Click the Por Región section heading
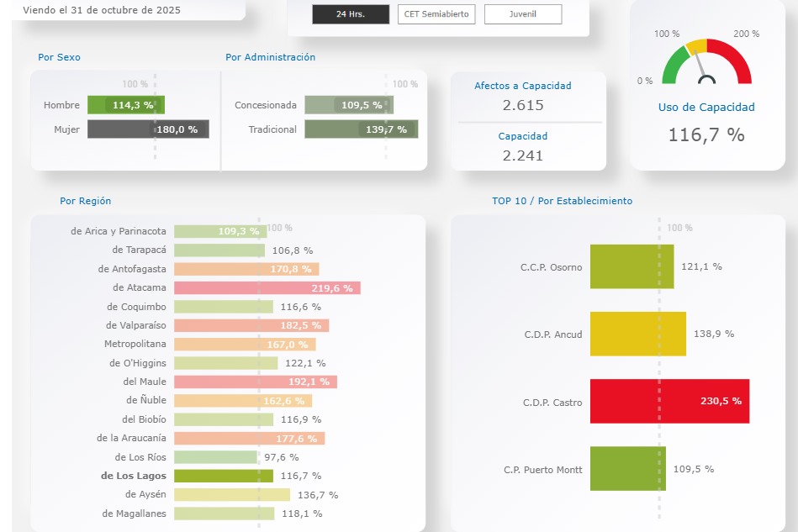Viewport: 798px width, 532px height. click(85, 201)
